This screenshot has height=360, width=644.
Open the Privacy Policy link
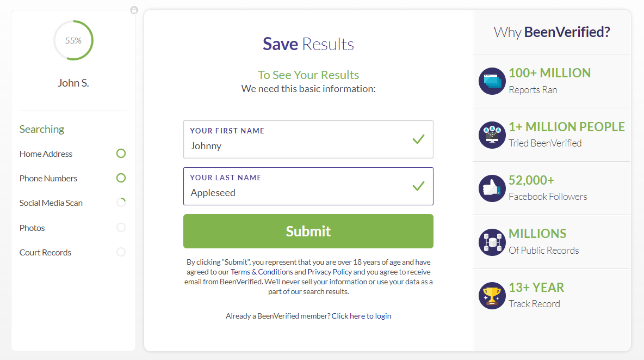[x=330, y=272]
